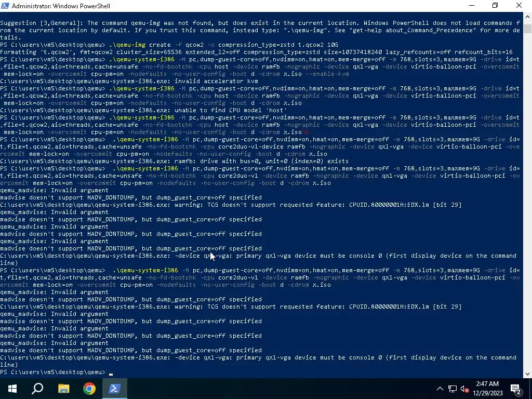This screenshot has width=532, height=399.
Task: Click title "Administrator: Windows PowerShell"
Action: click(x=61, y=6)
